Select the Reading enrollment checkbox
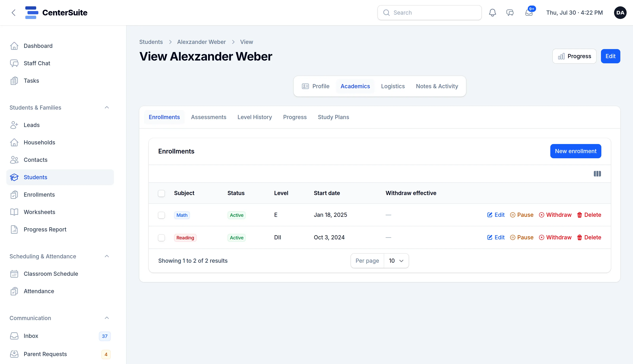 tap(161, 238)
